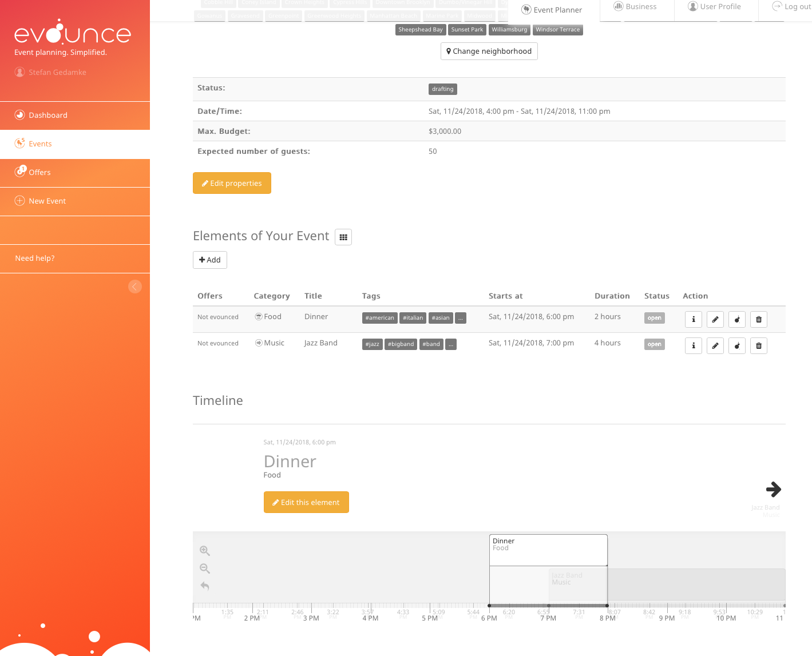Viewport: 812px width, 656px height.
Task: Switch to the Business tab
Action: point(636,7)
